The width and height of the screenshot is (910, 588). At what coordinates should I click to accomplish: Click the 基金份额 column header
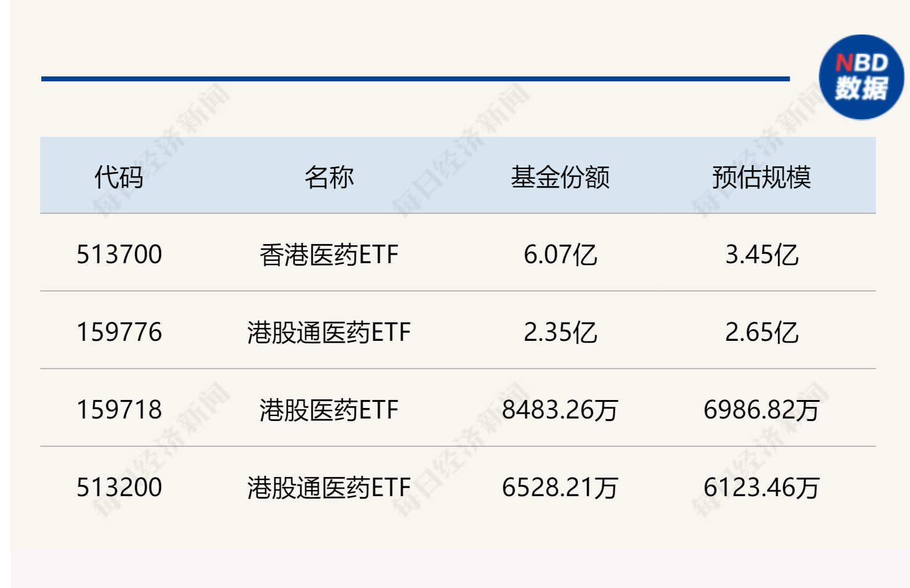(x=560, y=177)
